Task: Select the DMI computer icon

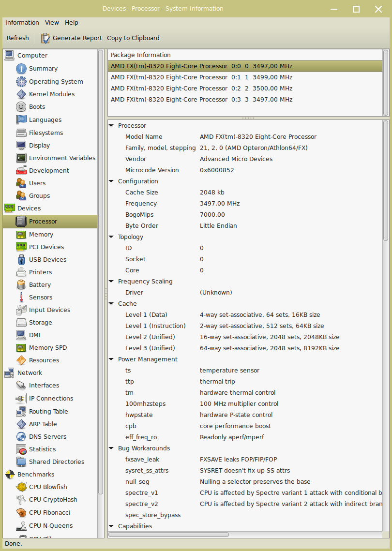Action: (21, 335)
